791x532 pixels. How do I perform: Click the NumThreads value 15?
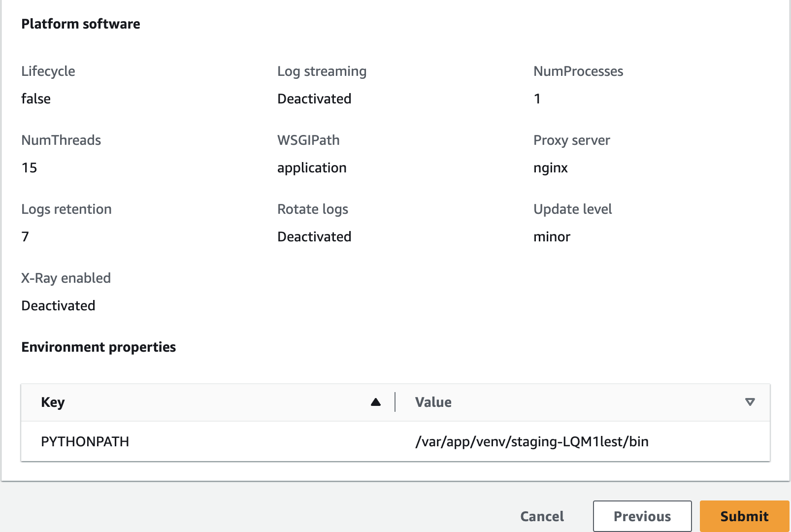[30, 168]
